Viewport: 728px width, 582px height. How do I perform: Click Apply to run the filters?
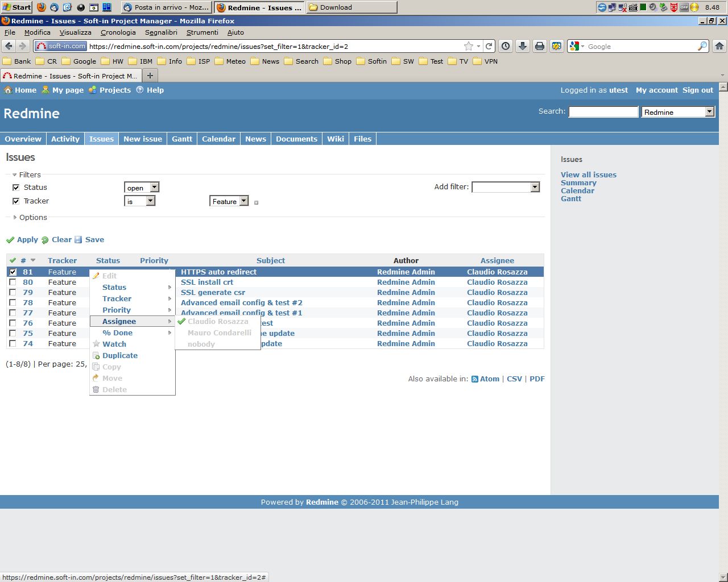pos(22,240)
